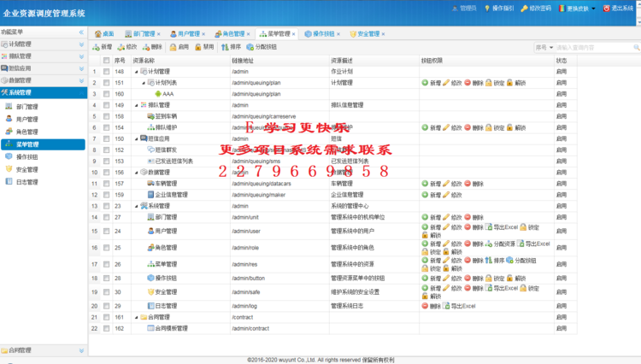Click the sidebar 部门管理 building icon
The height and width of the screenshot is (364, 641).
coord(9,106)
